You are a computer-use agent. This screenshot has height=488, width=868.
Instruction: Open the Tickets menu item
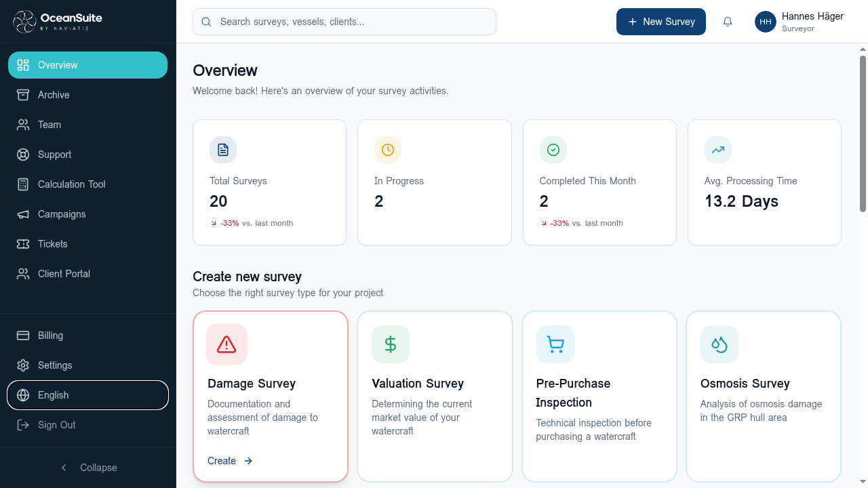point(88,244)
